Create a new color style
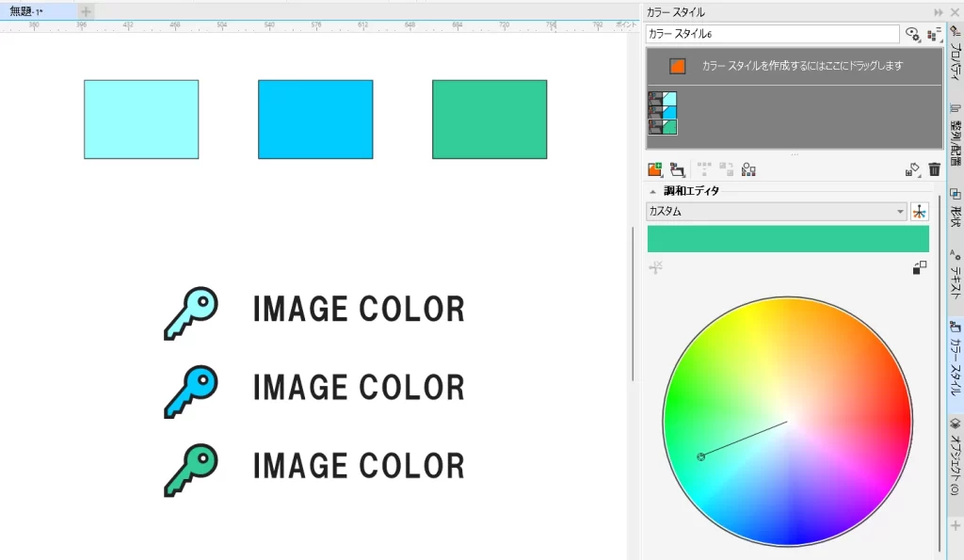 656,168
